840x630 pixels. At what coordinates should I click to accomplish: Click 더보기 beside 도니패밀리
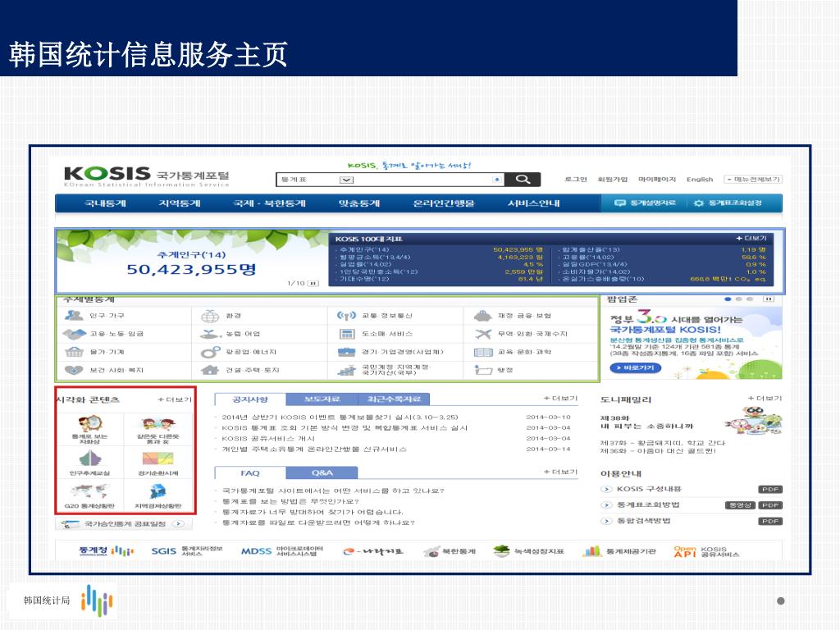coord(765,399)
